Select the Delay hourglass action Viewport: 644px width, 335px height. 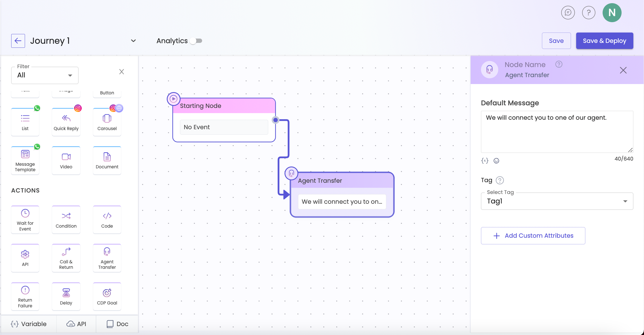(x=66, y=296)
